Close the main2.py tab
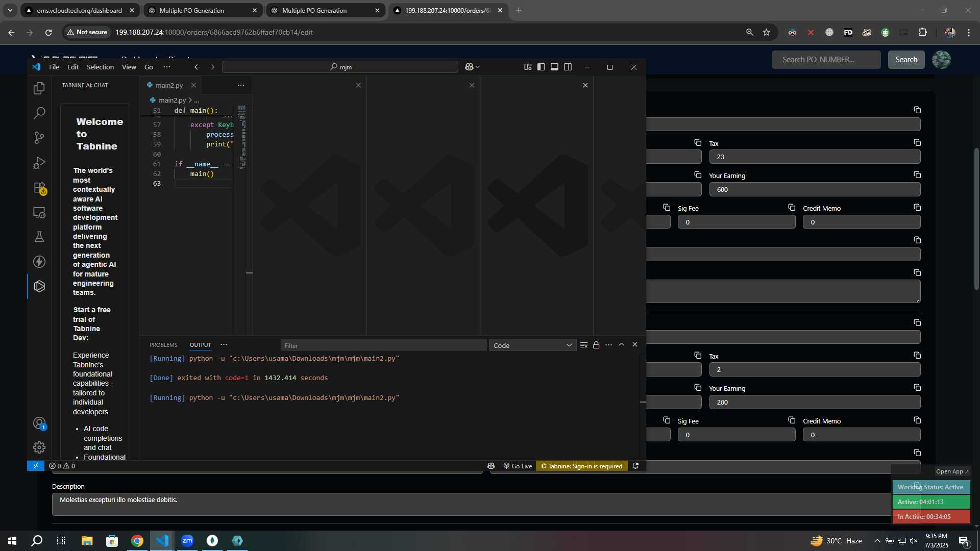The width and height of the screenshot is (980, 551). (x=193, y=85)
